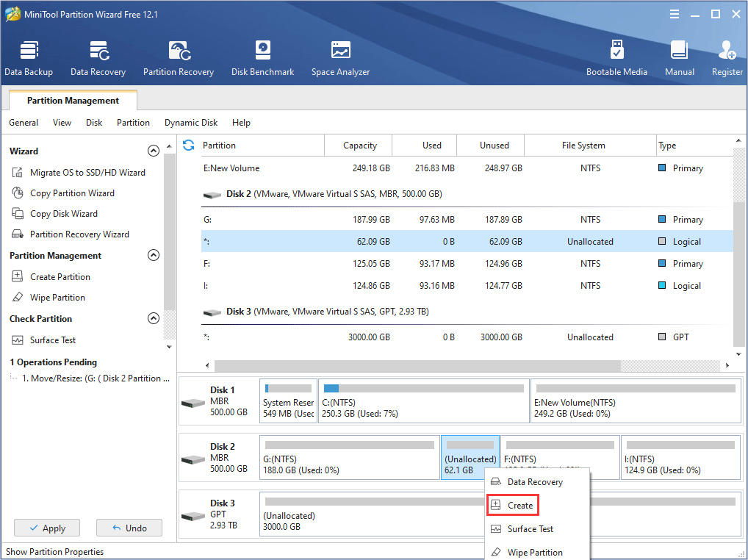This screenshot has height=560, width=748.
Task: Collapse the Check Partition section
Action: pos(153,318)
